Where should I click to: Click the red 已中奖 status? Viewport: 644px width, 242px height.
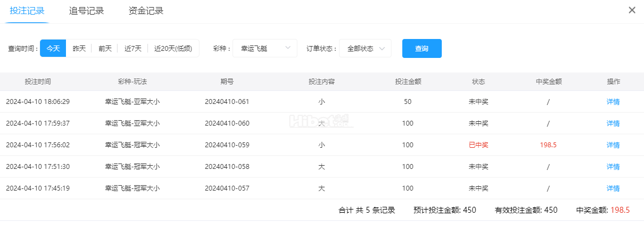[x=479, y=145]
